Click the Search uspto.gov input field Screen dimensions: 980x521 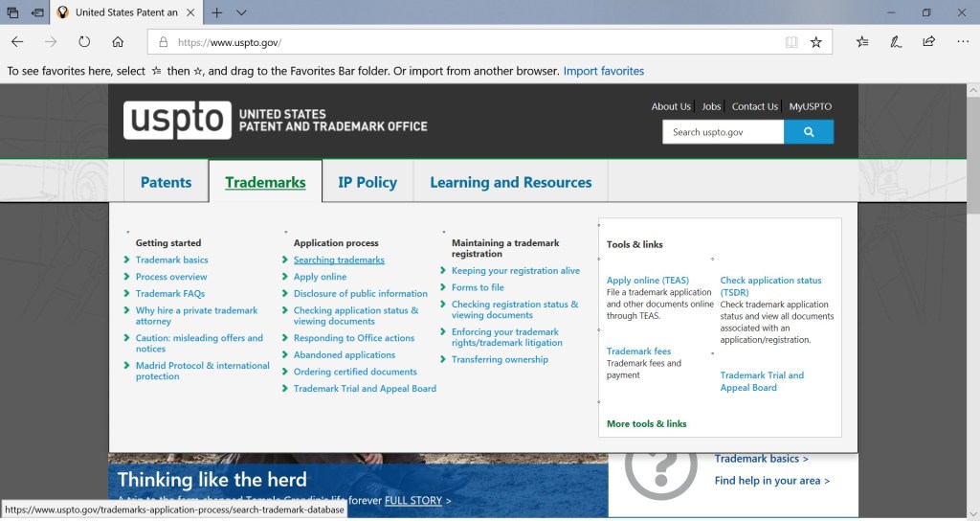724,132
